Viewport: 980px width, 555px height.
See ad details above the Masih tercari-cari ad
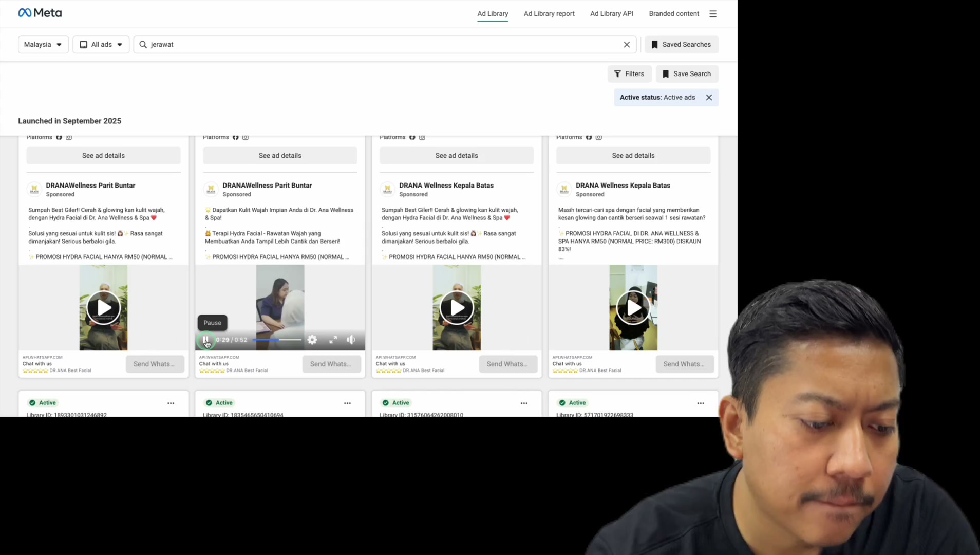tap(633, 156)
